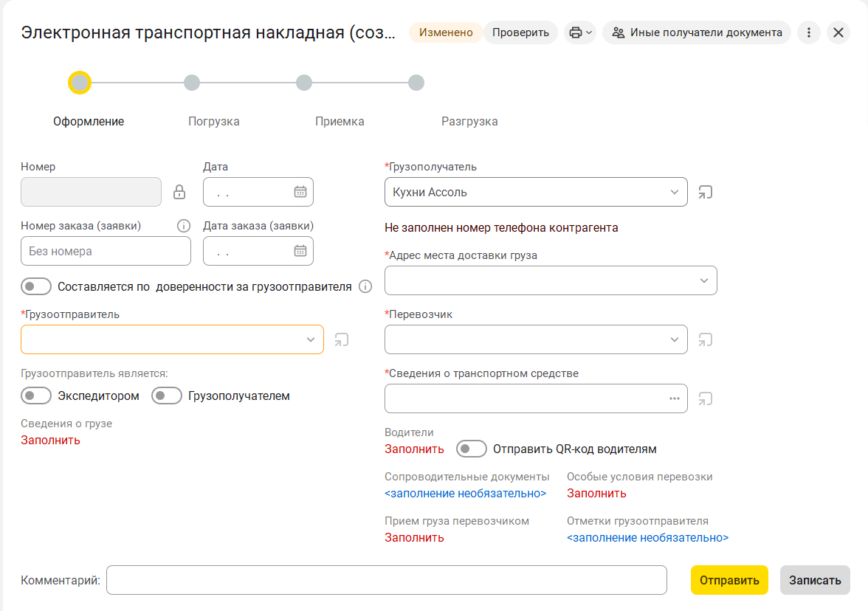Click Заполнить under Водители

[x=414, y=449]
